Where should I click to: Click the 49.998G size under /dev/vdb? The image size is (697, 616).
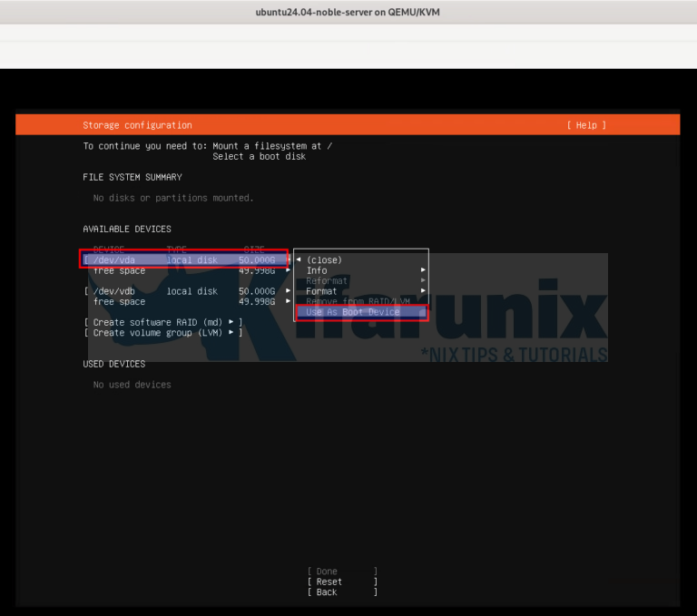point(257,302)
